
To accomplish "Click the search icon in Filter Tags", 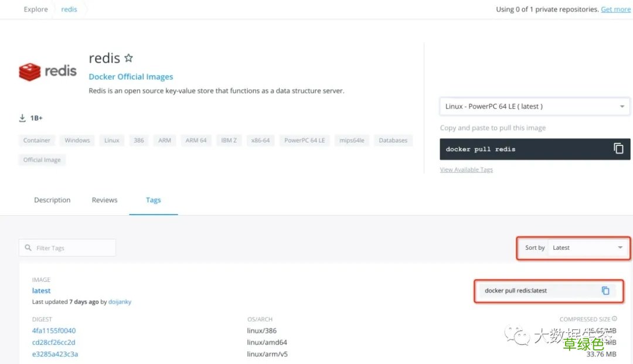I will (x=28, y=247).
